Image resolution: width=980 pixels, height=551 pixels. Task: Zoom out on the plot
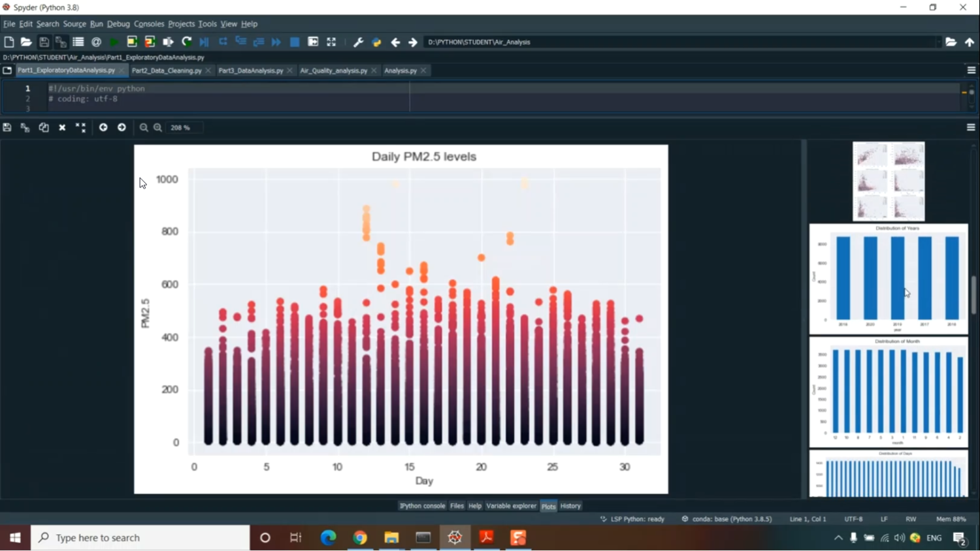(x=144, y=127)
